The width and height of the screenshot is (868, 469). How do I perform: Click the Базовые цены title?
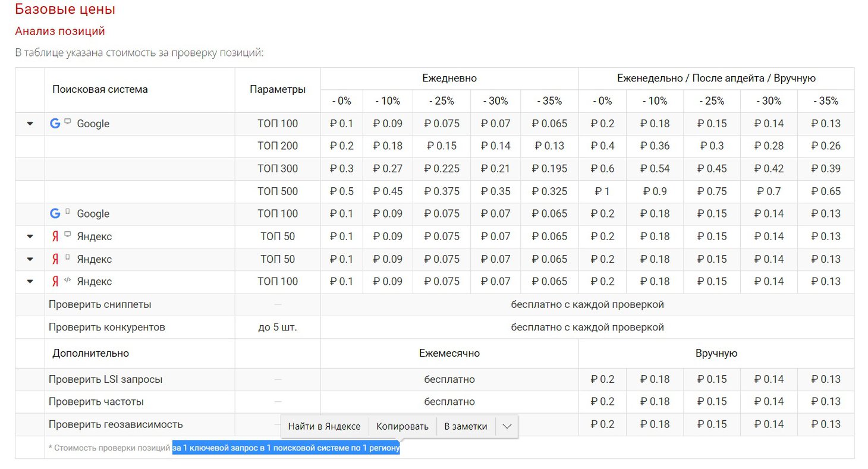[65, 10]
